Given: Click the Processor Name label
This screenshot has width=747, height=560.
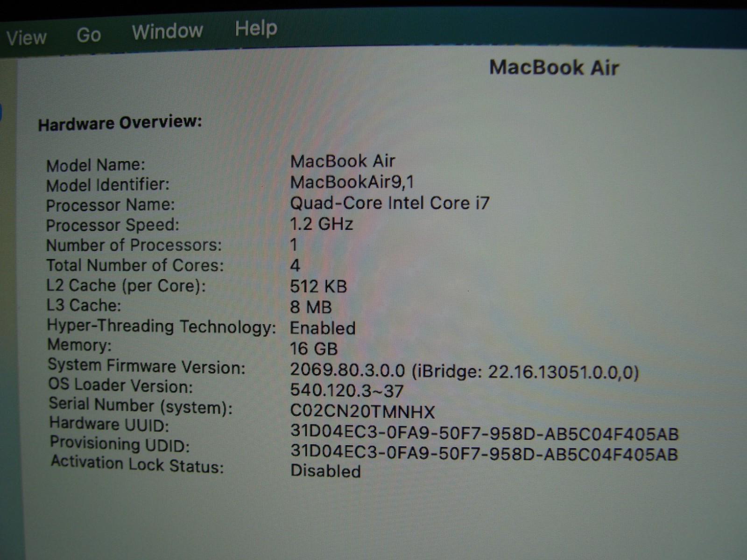Looking at the screenshot, I should (110, 205).
